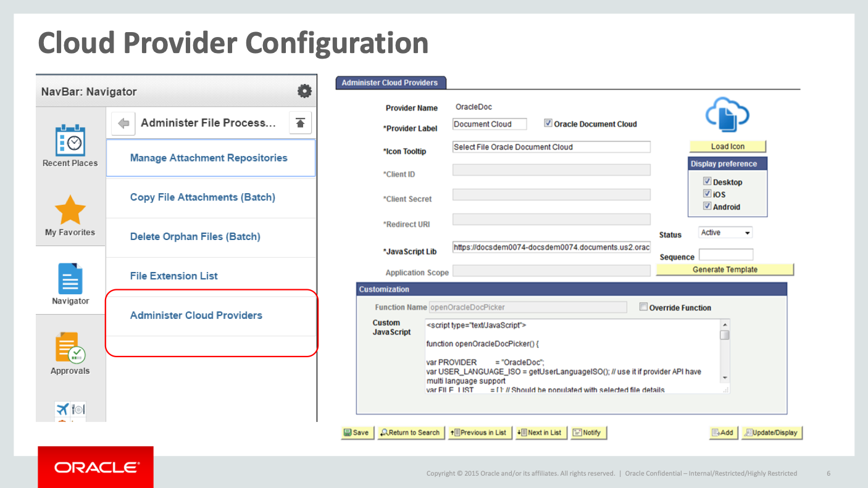Focus the Application Scope field
This screenshot has height=488, width=868.
[551, 271]
